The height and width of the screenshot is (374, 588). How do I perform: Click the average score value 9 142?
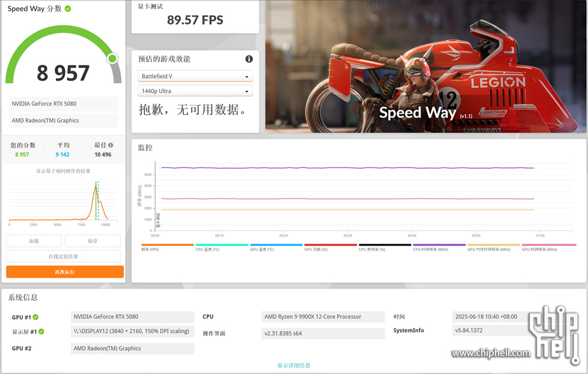pyautogui.click(x=62, y=154)
